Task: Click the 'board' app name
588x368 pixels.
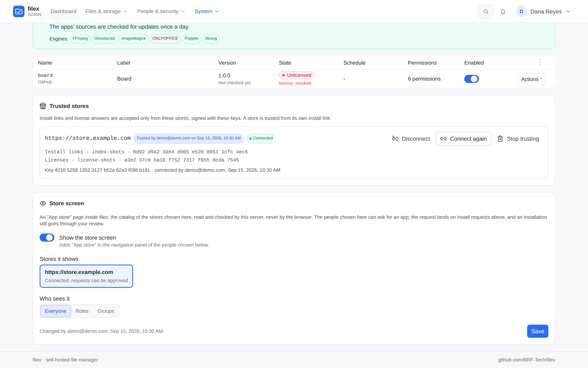Action: [x=45, y=75]
